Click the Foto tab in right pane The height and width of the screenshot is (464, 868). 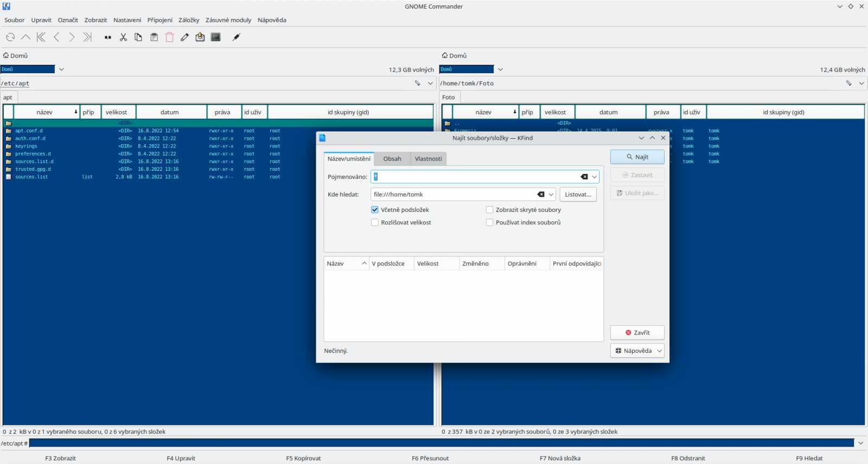pos(449,98)
